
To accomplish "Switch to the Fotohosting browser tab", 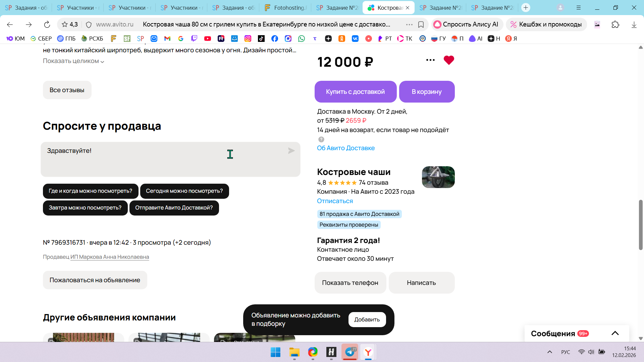I will point(285,8).
